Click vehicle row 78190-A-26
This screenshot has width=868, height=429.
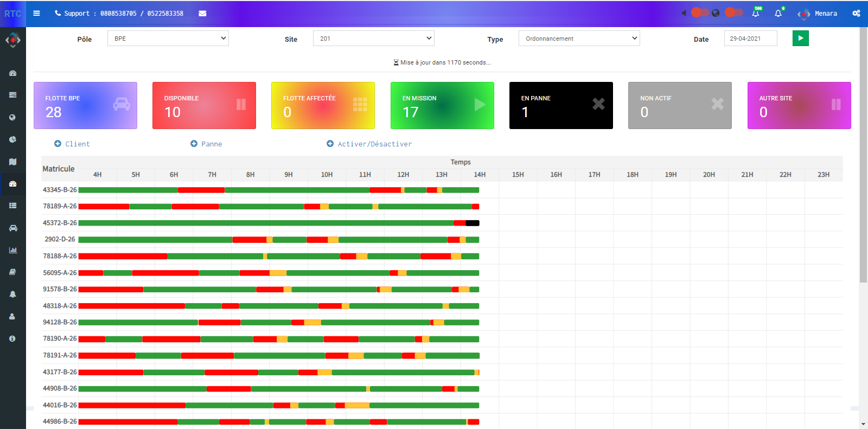(60, 338)
